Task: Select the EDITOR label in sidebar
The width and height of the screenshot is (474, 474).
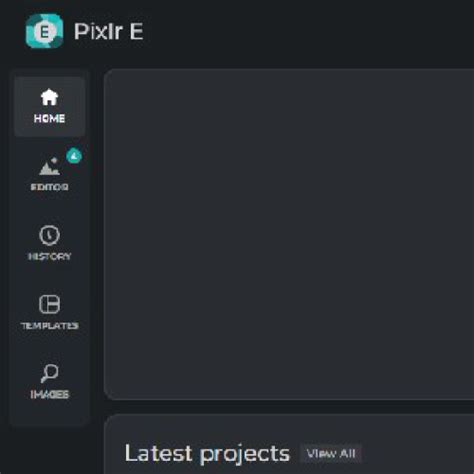Action: tap(49, 187)
